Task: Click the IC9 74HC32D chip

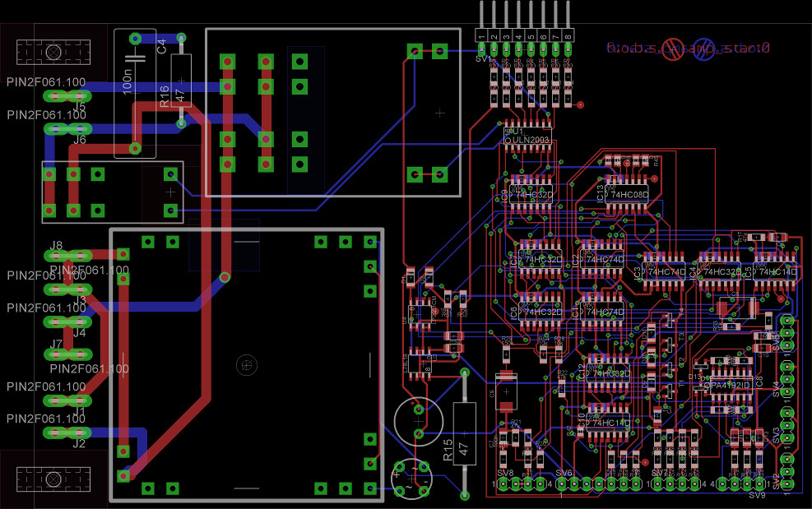Action: [531, 196]
